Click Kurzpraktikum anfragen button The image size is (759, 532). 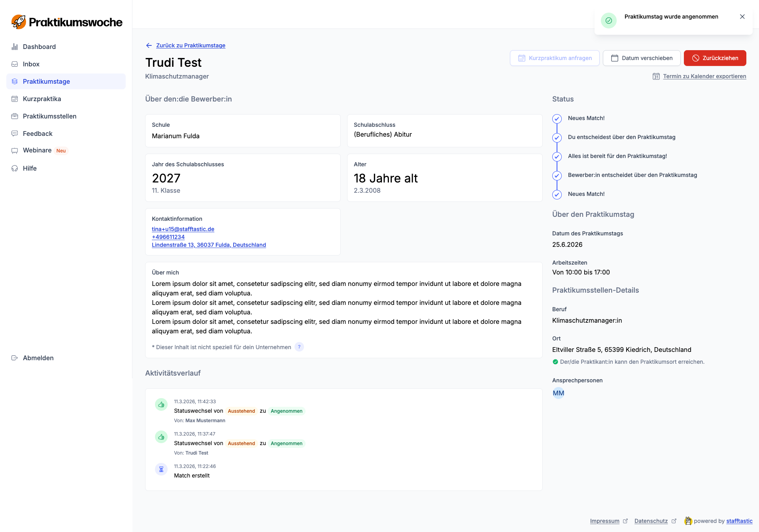[555, 58]
